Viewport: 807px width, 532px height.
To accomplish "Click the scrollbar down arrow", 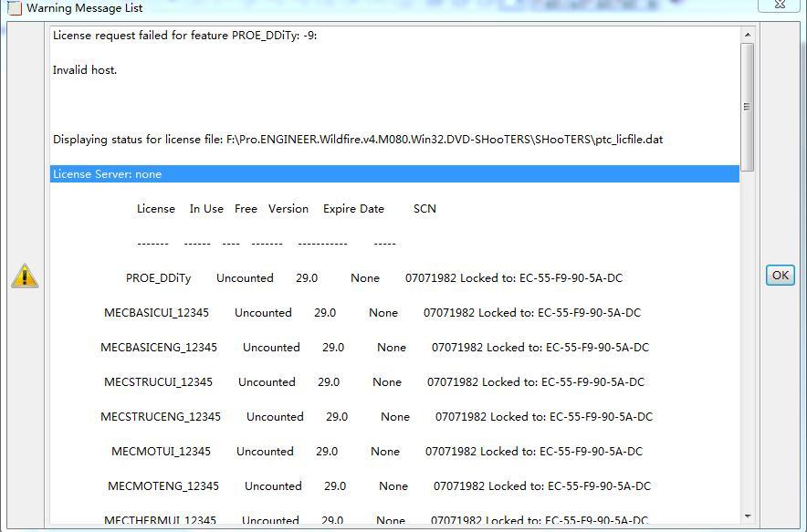I will click(748, 516).
